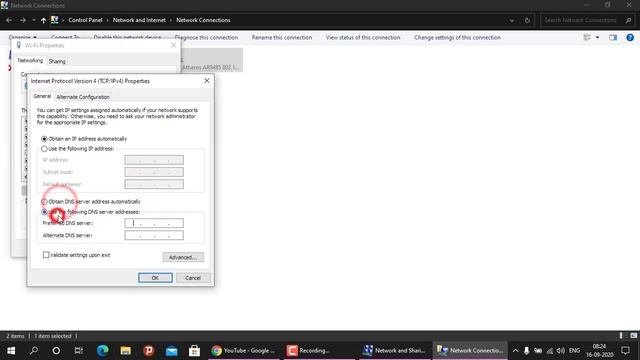The height and width of the screenshot is (360, 640).
Task: Open Help with the question mark icon
Action: 630,38
